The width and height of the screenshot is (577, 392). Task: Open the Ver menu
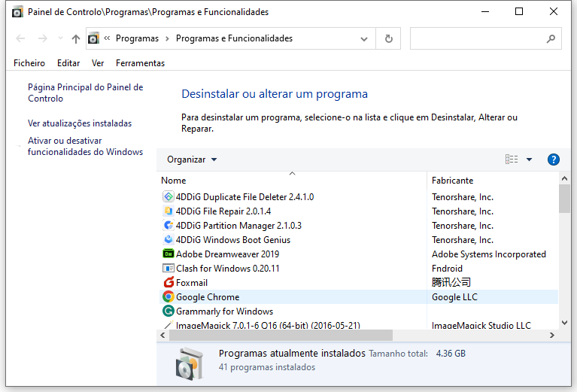click(x=98, y=63)
